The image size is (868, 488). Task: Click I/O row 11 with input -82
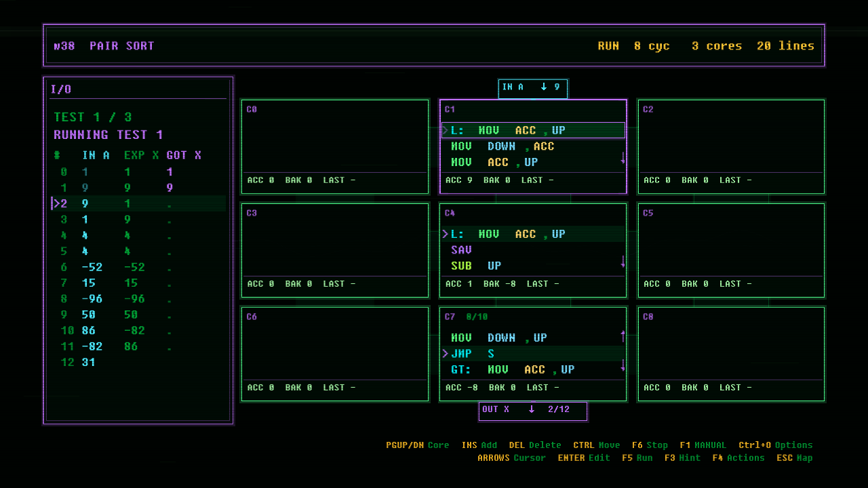[138, 346]
